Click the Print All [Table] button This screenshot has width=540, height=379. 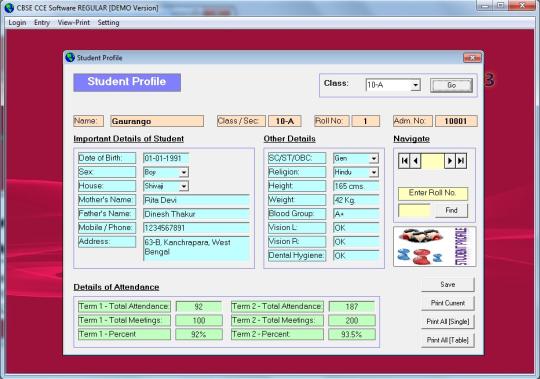[448, 340]
